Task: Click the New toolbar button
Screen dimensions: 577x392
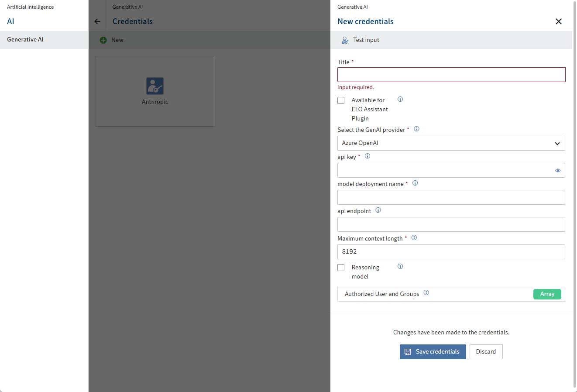Action: click(112, 40)
